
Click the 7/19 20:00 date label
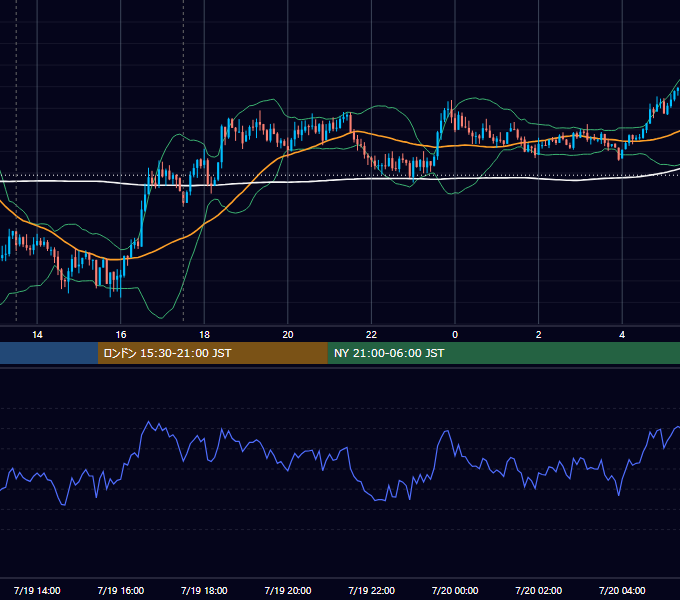[x=288, y=590]
